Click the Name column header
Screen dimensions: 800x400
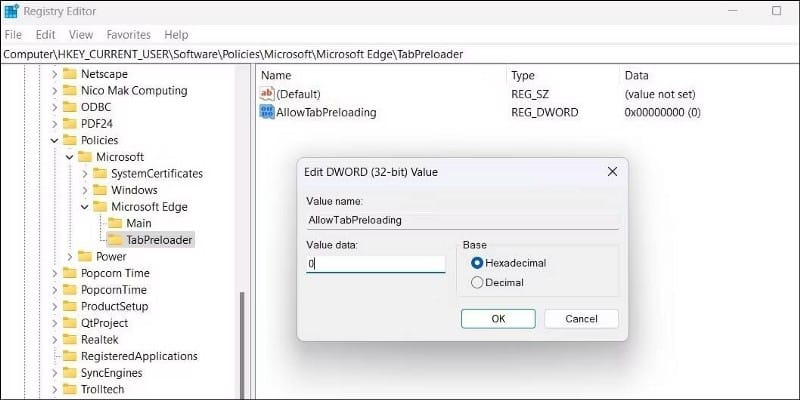[381, 76]
